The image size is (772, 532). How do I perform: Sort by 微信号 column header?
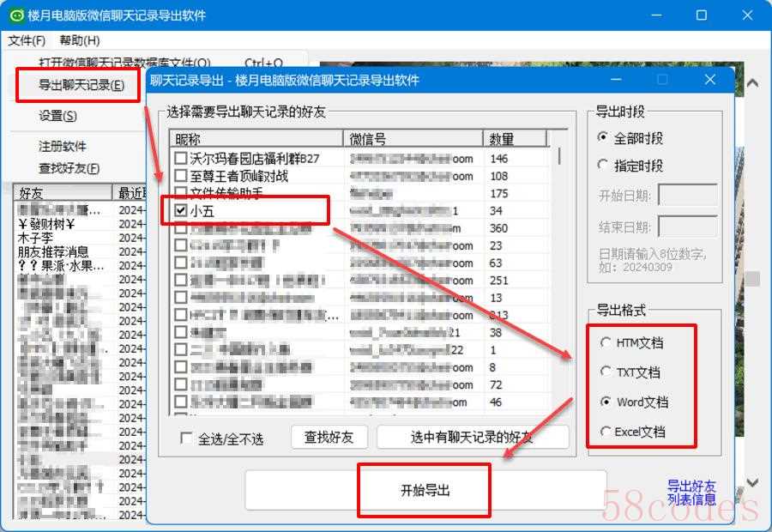tap(413, 139)
